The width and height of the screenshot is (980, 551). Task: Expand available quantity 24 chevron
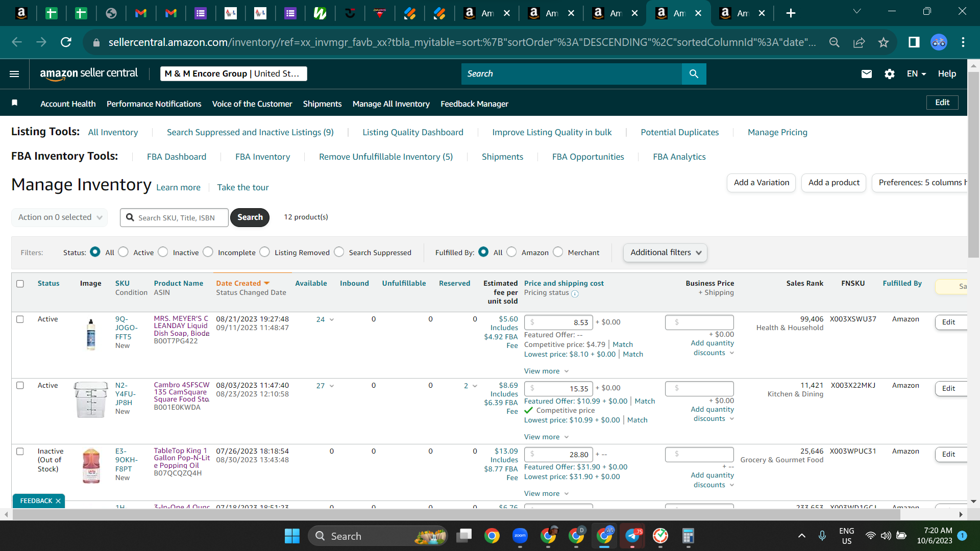point(332,320)
